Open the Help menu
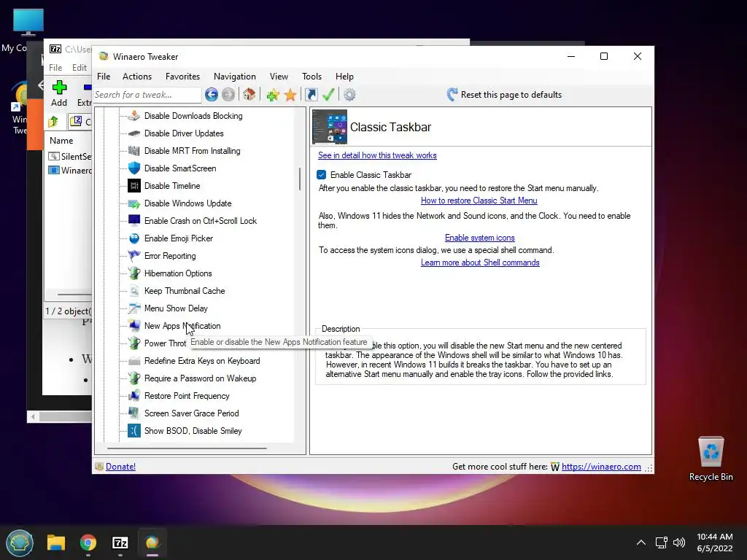747x560 pixels. 344,76
